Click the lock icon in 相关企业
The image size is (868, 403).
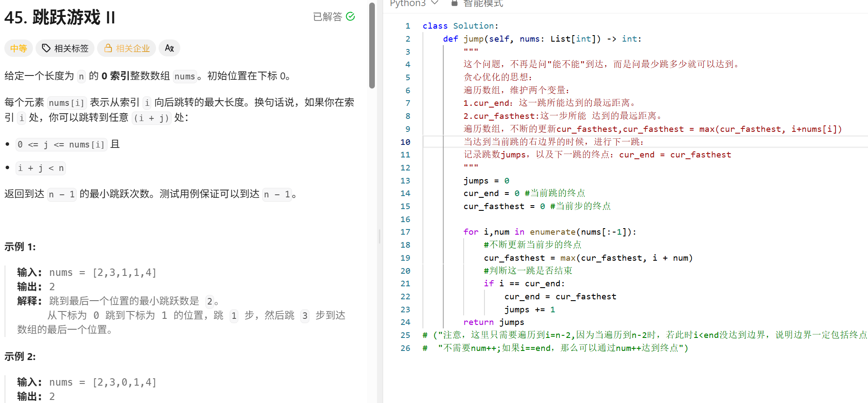point(108,48)
